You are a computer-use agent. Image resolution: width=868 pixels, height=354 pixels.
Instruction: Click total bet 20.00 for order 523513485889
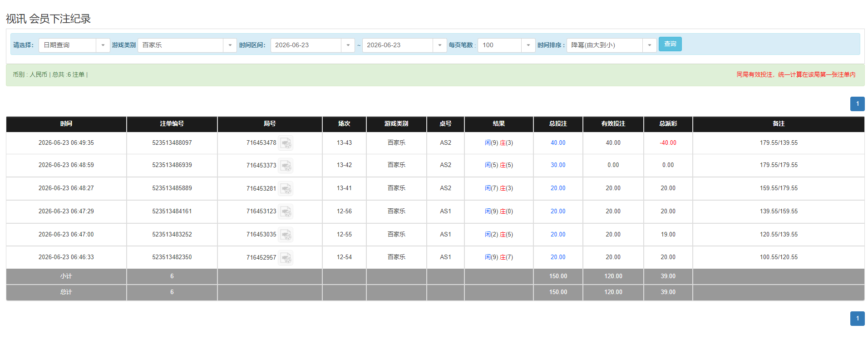click(558, 188)
